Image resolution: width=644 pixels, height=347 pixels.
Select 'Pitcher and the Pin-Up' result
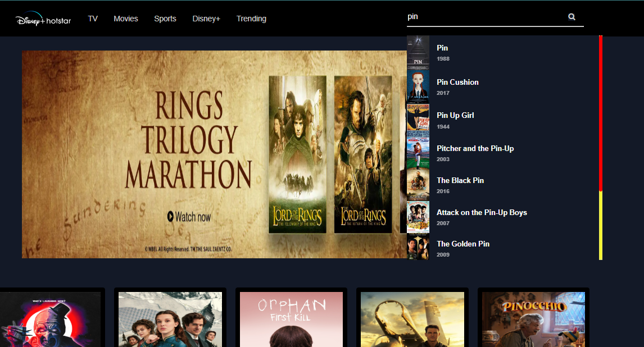click(x=503, y=153)
